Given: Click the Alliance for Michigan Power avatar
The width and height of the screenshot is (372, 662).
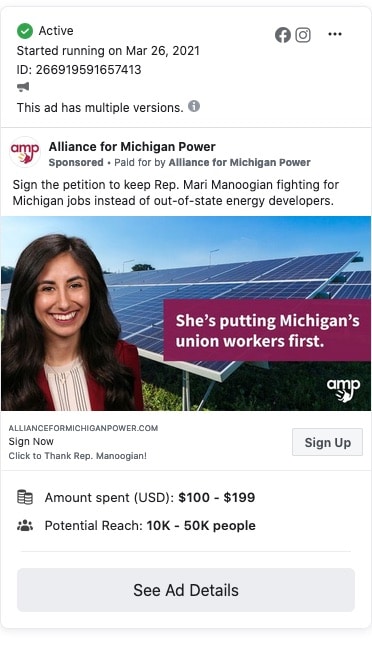Looking at the screenshot, I should [25, 152].
